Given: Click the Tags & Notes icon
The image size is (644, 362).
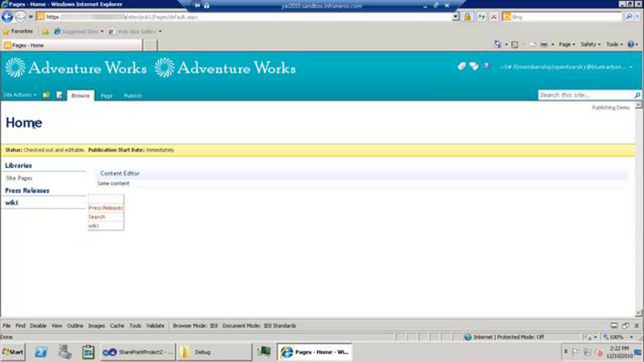Looking at the screenshot, I should click(474, 66).
